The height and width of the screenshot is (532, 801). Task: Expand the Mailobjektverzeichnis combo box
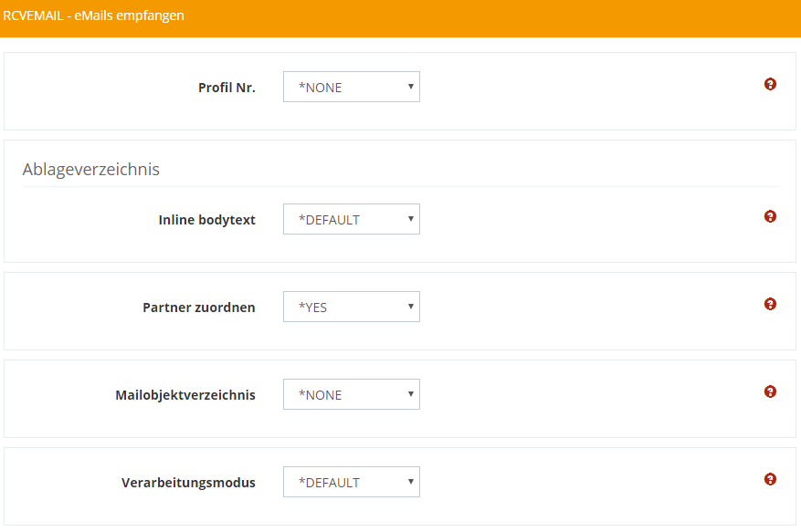tap(351, 395)
